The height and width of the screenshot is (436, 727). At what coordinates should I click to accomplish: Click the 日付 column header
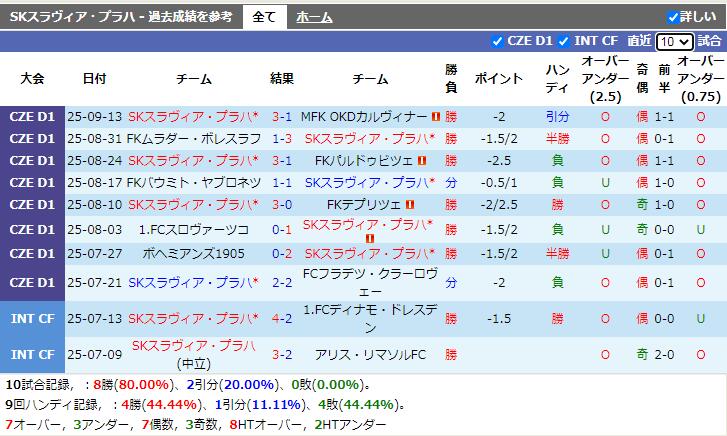pos(95,78)
